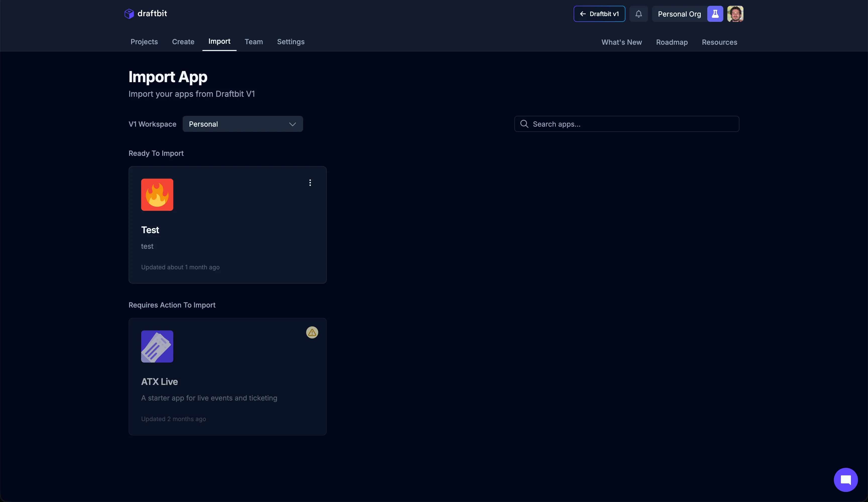Screen dimensions: 868x502
Task: Click the warning icon on ATX Live
Action: (312, 332)
